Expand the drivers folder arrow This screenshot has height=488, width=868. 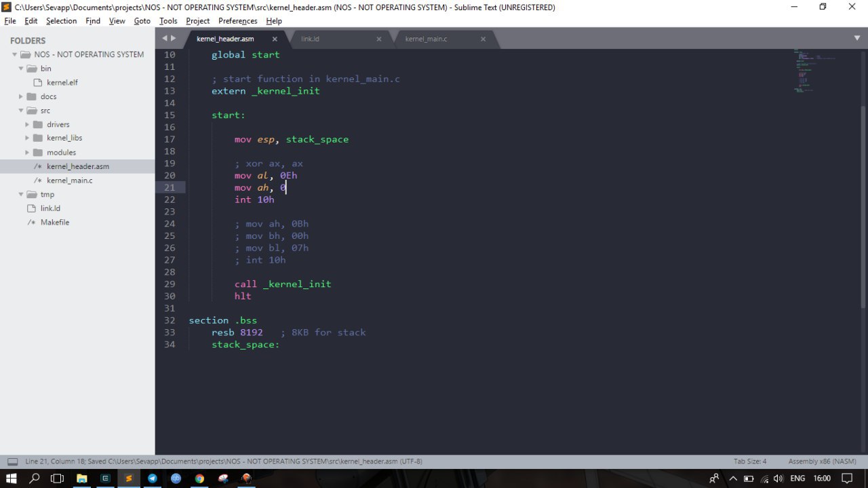click(x=27, y=124)
